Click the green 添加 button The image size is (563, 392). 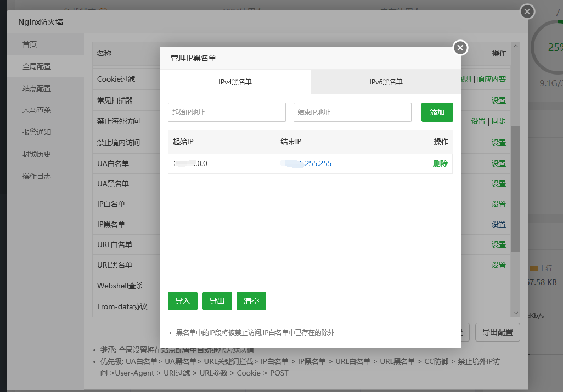click(437, 112)
